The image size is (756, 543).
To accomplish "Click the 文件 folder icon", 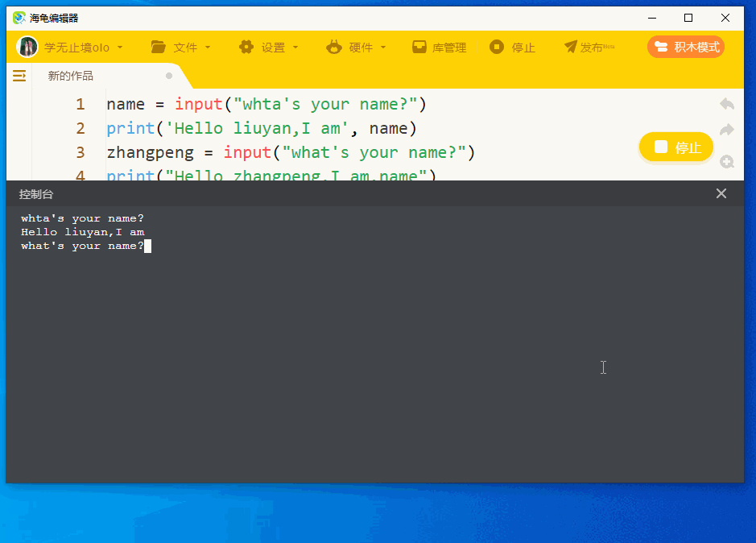I will 158,47.
